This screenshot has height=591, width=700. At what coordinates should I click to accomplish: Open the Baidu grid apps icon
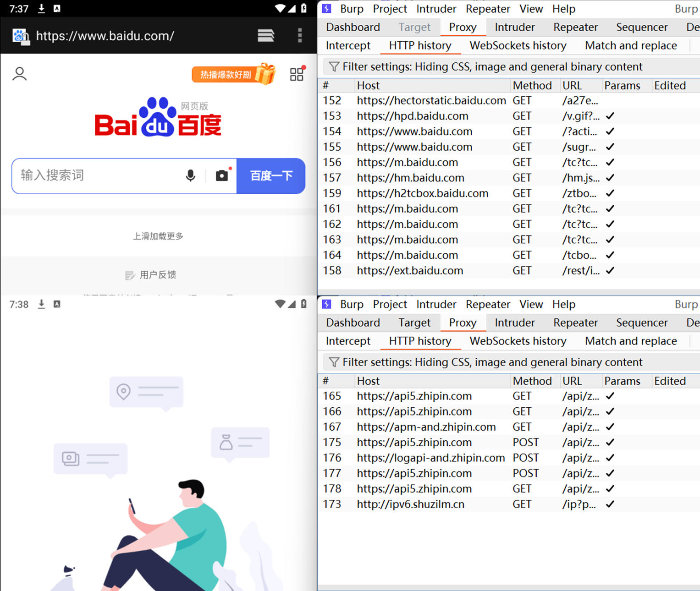pos(297,74)
